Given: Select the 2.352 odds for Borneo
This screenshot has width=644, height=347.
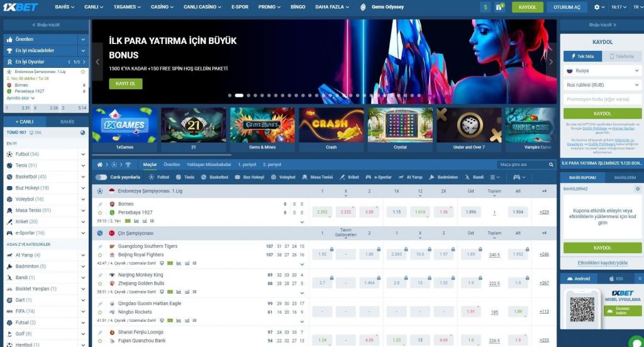Looking at the screenshot, I should point(322,212).
